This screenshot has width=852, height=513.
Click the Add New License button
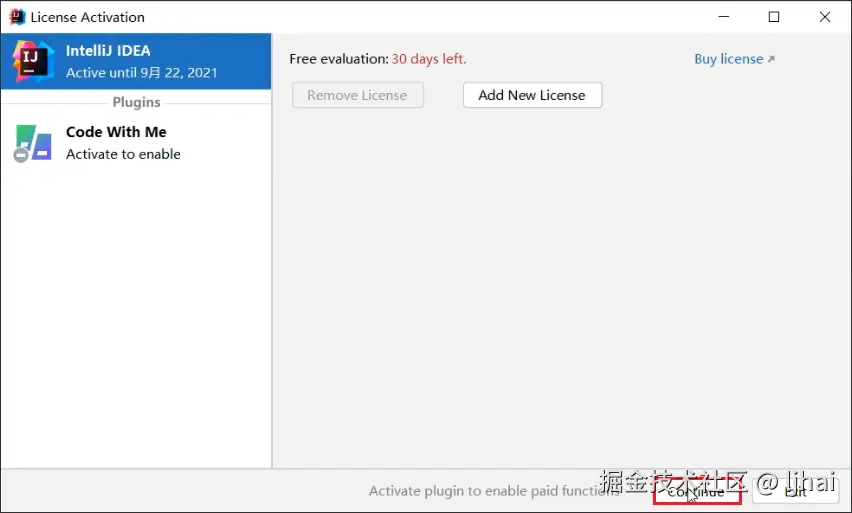click(532, 95)
